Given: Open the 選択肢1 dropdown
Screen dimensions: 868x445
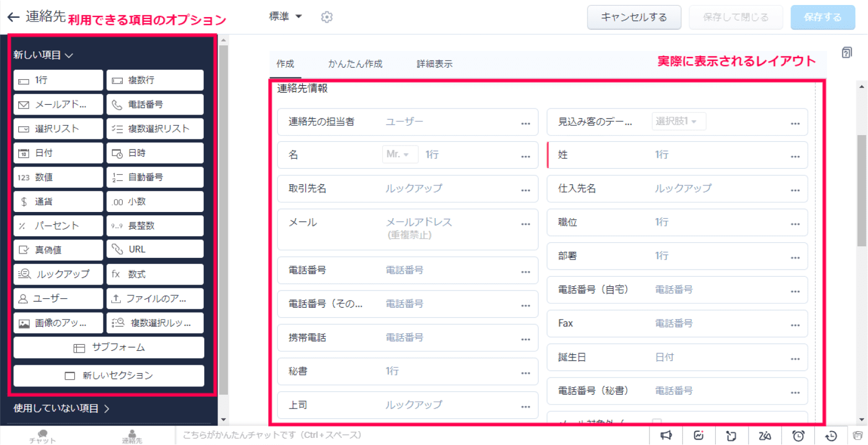Looking at the screenshot, I should coord(678,121).
